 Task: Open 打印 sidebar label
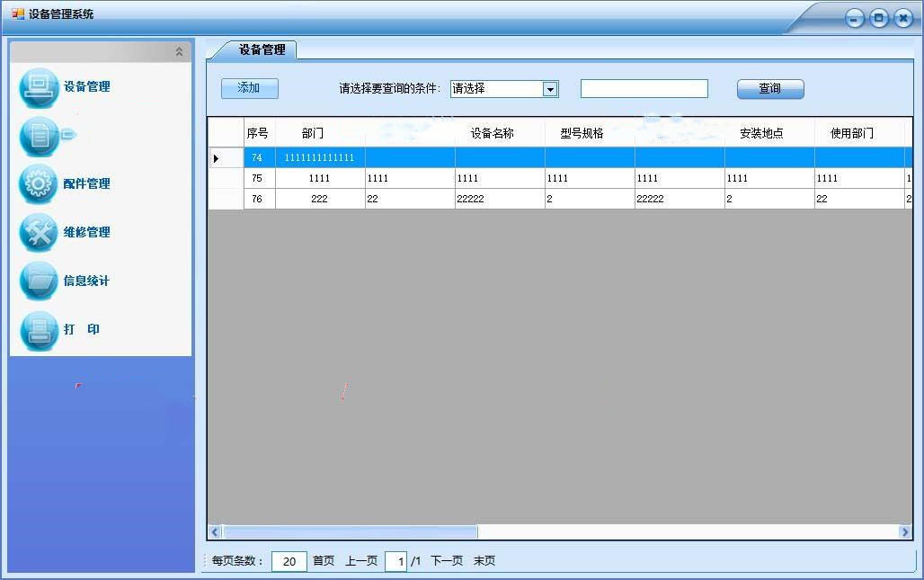click(81, 329)
